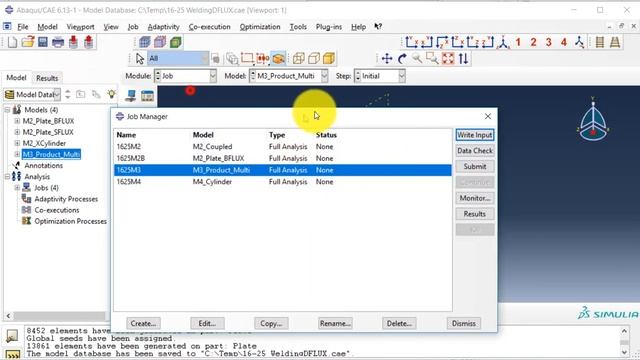640x360 pixels.
Task: Click the wireframe render style icon
Action: [298, 59]
